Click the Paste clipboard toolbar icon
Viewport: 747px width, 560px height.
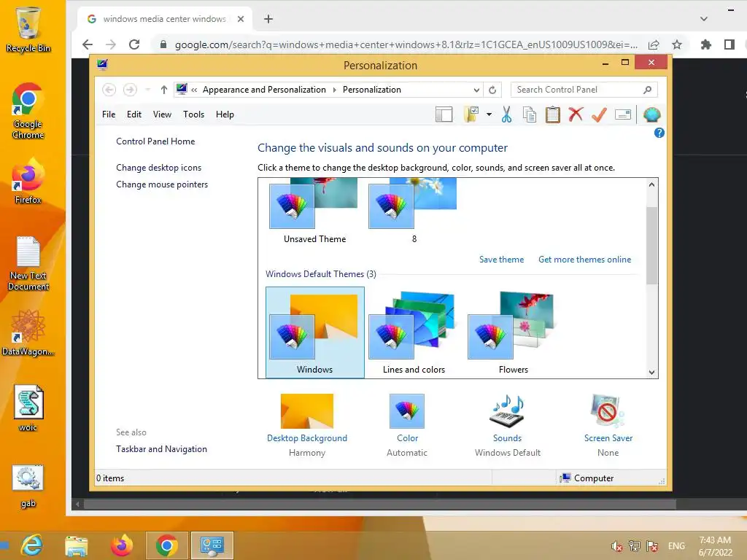point(553,114)
